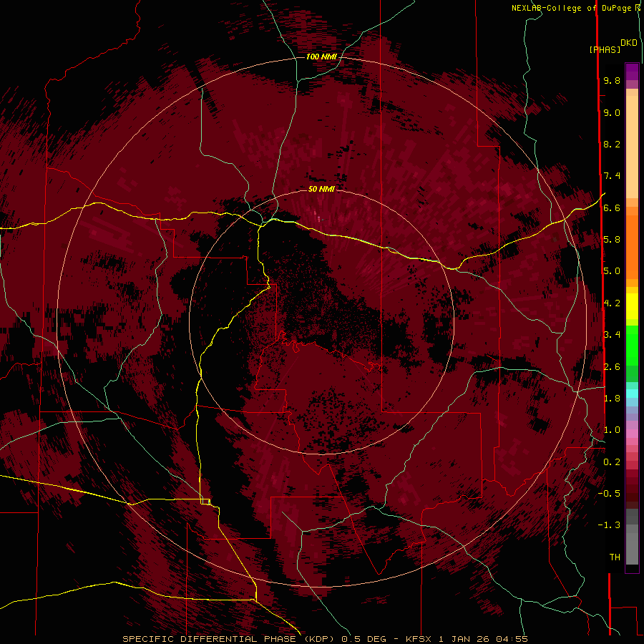
Task: Click the DKD label above the colorbar
Action: click(x=629, y=43)
